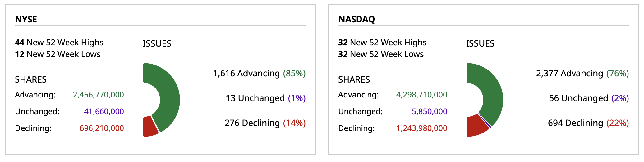The height and width of the screenshot is (162, 644).
Task: Click NYSE 1,616 Advancing issues label
Action: 259,73
